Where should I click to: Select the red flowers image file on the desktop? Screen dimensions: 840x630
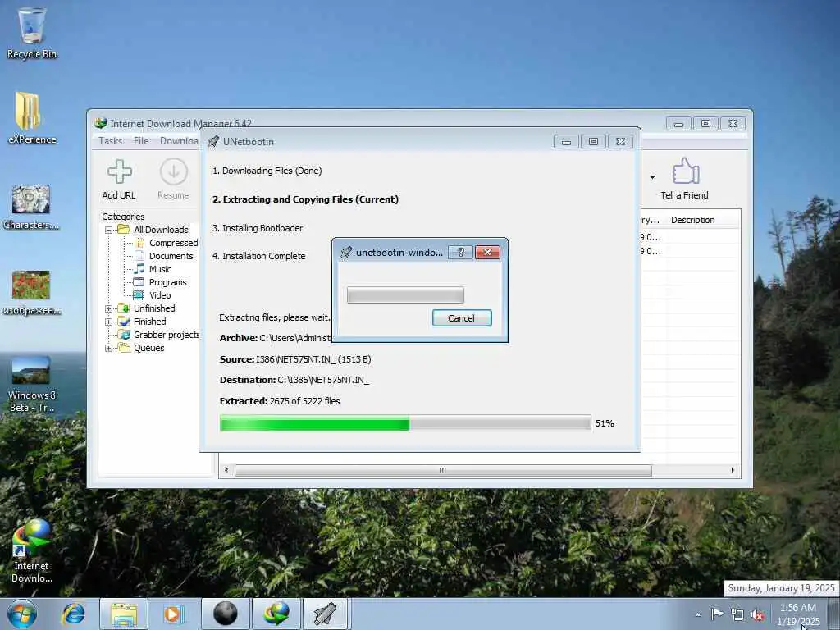tap(31, 292)
